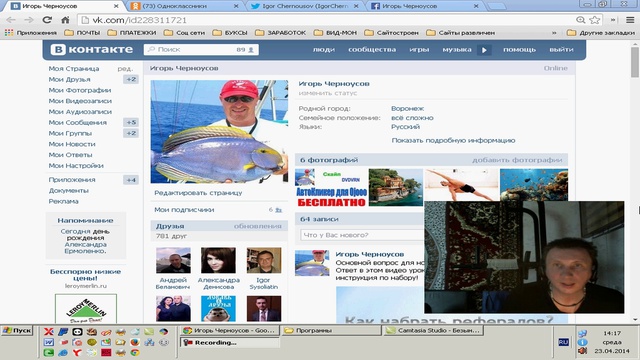The width and height of the screenshot is (640, 360).
Task: Open the Chrome menu hamburger icon
Action: point(630,20)
